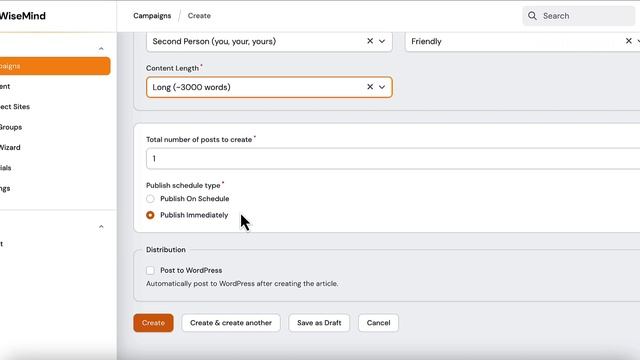The height and width of the screenshot is (360, 640).
Task: Open the Second Person point-of-view dropdown
Action: pos(382,41)
